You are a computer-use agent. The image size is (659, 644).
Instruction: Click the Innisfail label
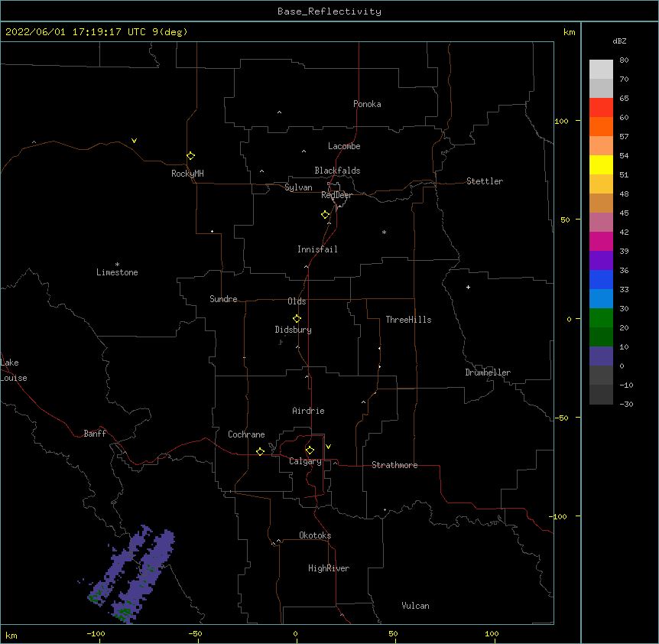[317, 249]
